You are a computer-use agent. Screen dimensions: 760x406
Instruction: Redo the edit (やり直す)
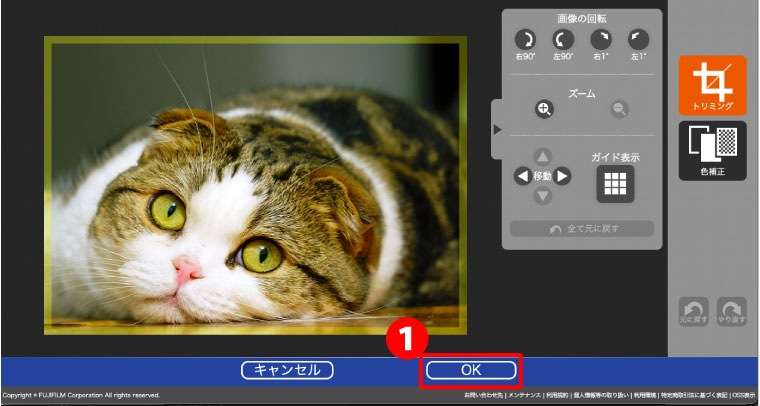(x=732, y=309)
